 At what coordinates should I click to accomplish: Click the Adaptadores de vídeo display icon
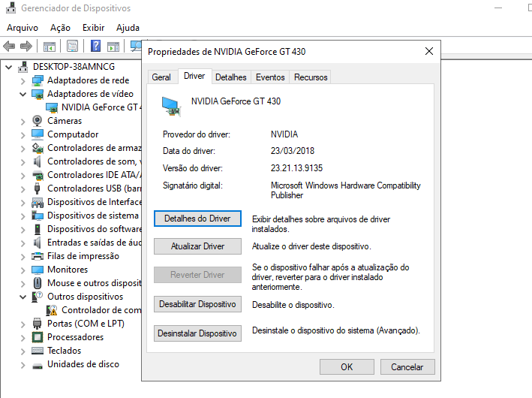point(38,94)
